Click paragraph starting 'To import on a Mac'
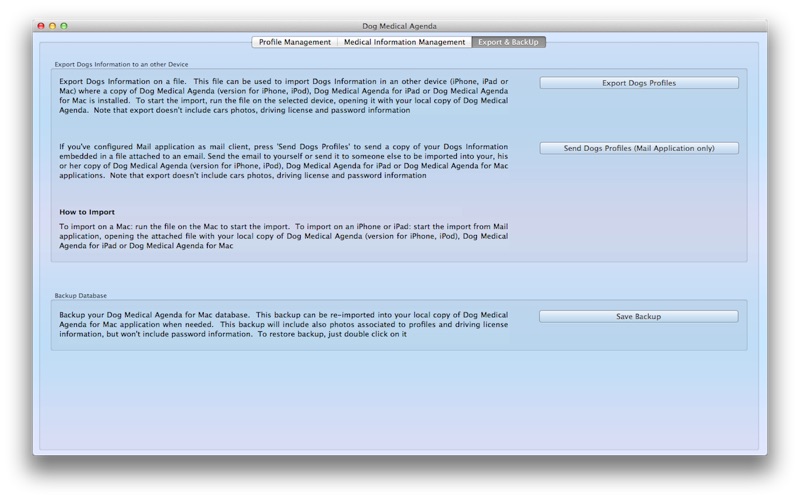Viewport: 800px width, 500px height. (x=284, y=236)
